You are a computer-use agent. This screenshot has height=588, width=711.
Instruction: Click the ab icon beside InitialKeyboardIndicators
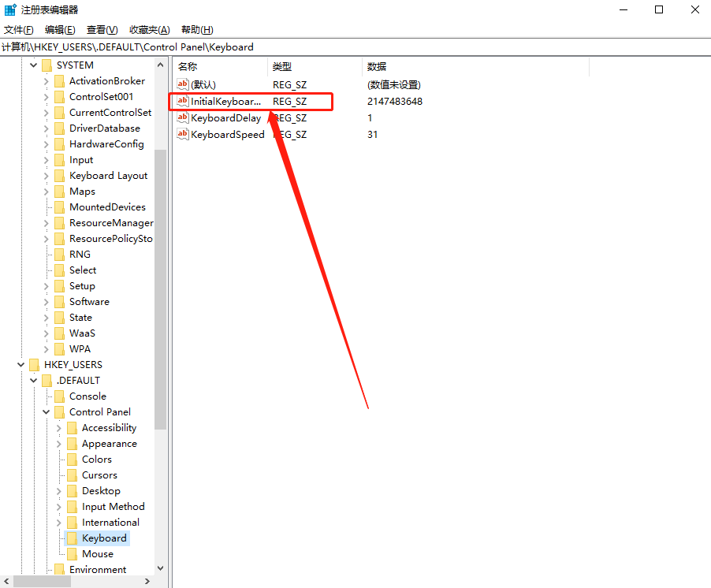click(x=183, y=101)
